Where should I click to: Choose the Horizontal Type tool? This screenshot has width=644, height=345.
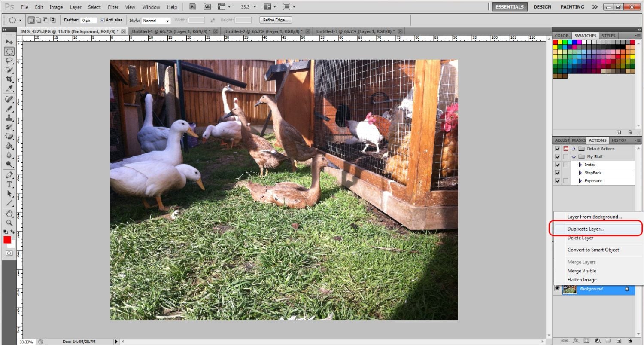pos(9,184)
